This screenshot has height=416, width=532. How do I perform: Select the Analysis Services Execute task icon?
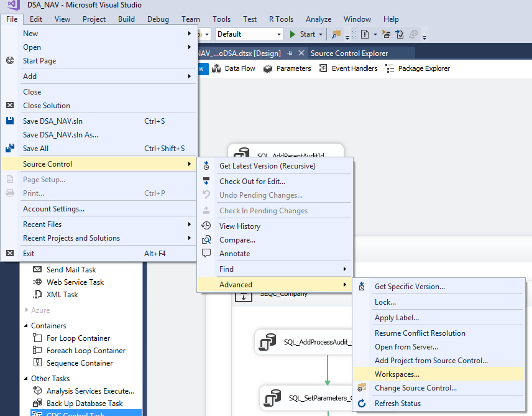(39, 391)
